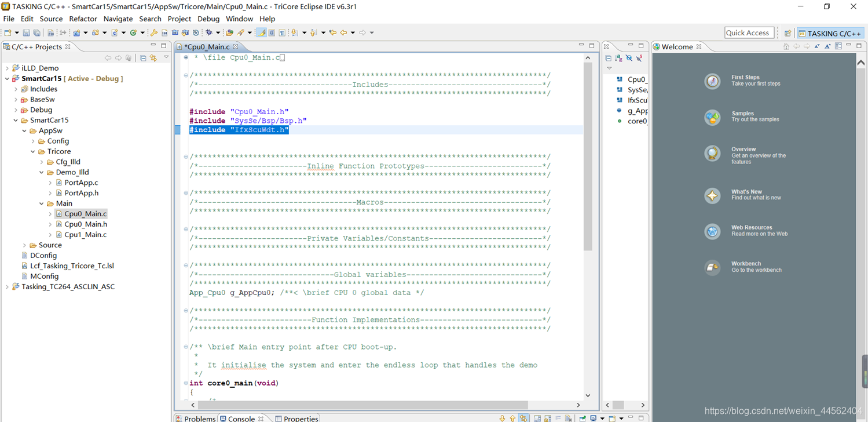Screen dimensions: 868x422
Task: Select Cpu1_Main.c in project tree
Action: (86, 235)
